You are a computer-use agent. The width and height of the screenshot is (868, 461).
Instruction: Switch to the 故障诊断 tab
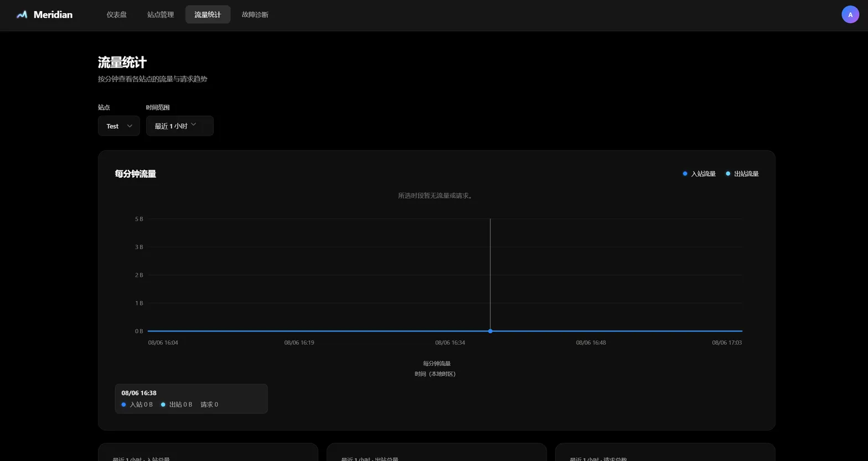(x=255, y=14)
